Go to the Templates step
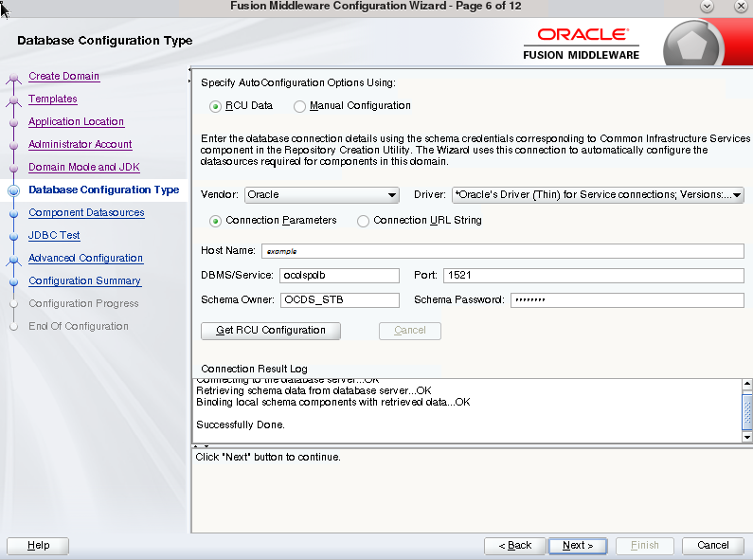This screenshot has width=753, height=560. pyautogui.click(x=53, y=99)
